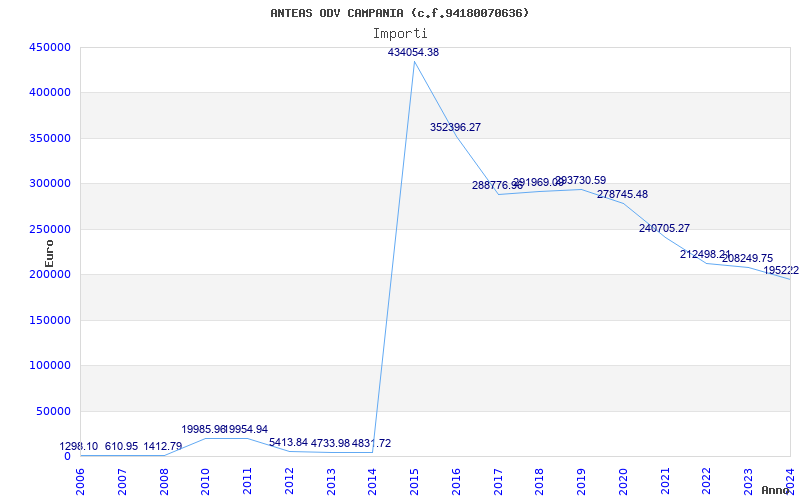Click the 2008 year label
Screen dimensions: 800x500
(x=164, y=481)
